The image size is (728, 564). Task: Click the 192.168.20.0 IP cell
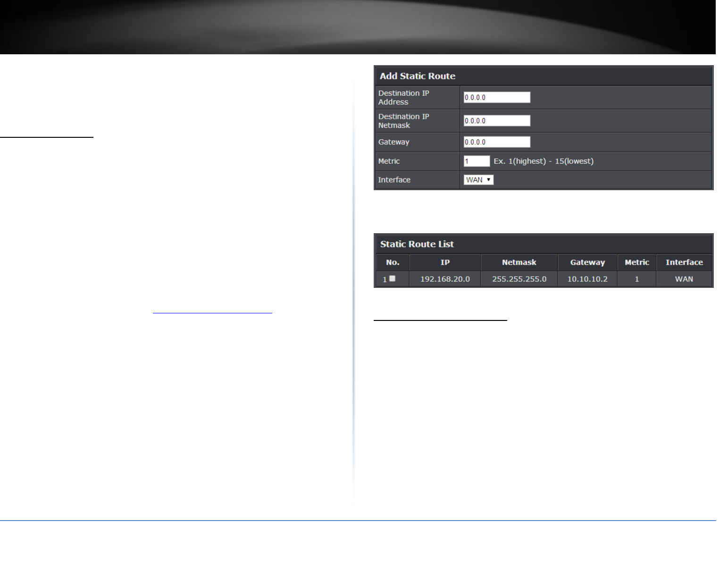(445, 279)
